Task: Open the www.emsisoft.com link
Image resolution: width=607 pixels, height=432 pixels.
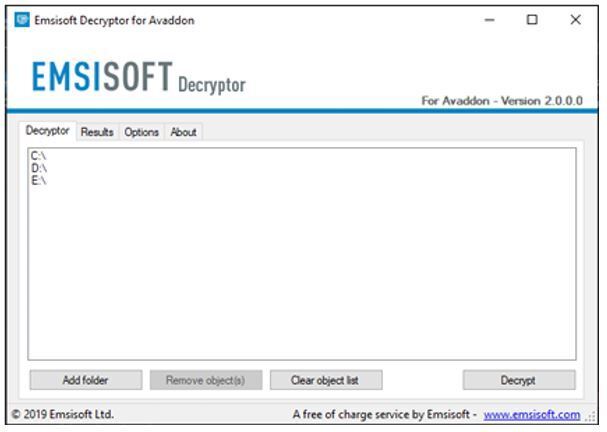Action: tap(531, 414)
